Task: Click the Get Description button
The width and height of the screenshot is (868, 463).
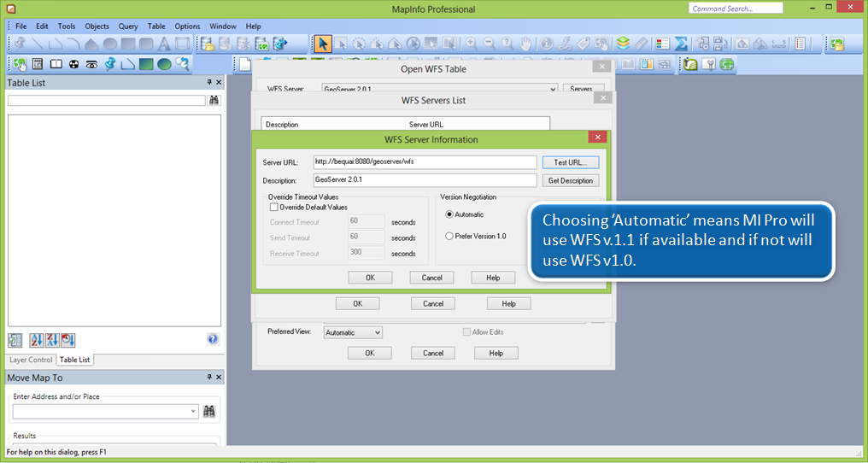Action: click(x=570, y=180)
